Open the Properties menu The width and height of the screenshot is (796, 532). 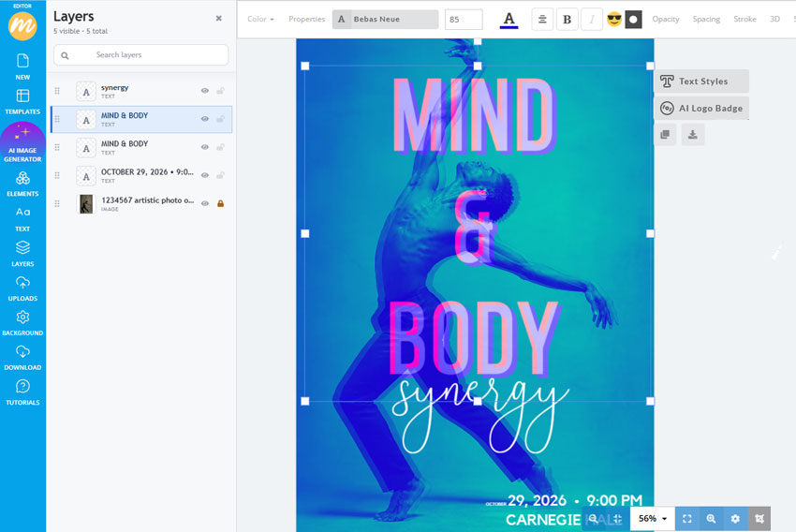(x=306, y=20)
